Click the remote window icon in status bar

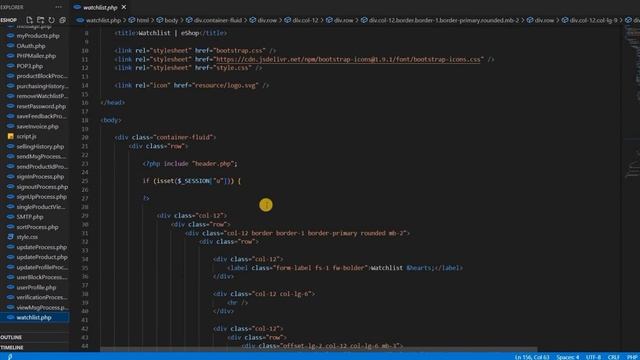pos(9,356)
